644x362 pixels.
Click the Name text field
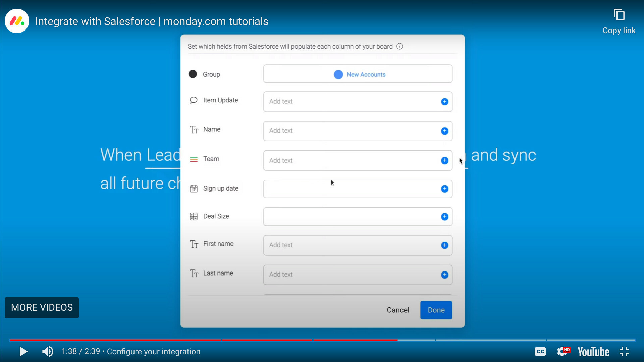tap(358, 131)
